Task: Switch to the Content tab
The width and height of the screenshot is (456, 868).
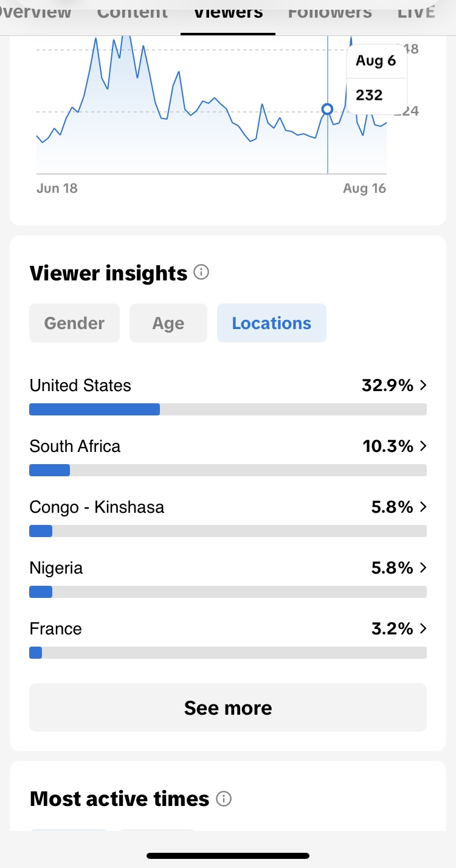Action: coord(132,11)
